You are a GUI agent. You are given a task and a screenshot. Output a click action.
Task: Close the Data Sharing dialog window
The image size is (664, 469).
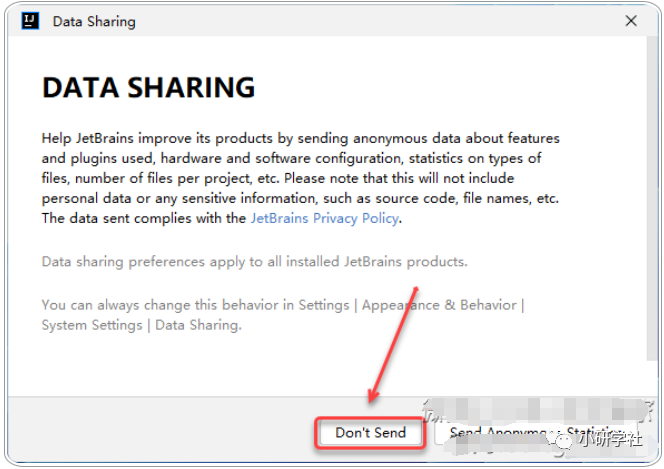pos(629,20)
